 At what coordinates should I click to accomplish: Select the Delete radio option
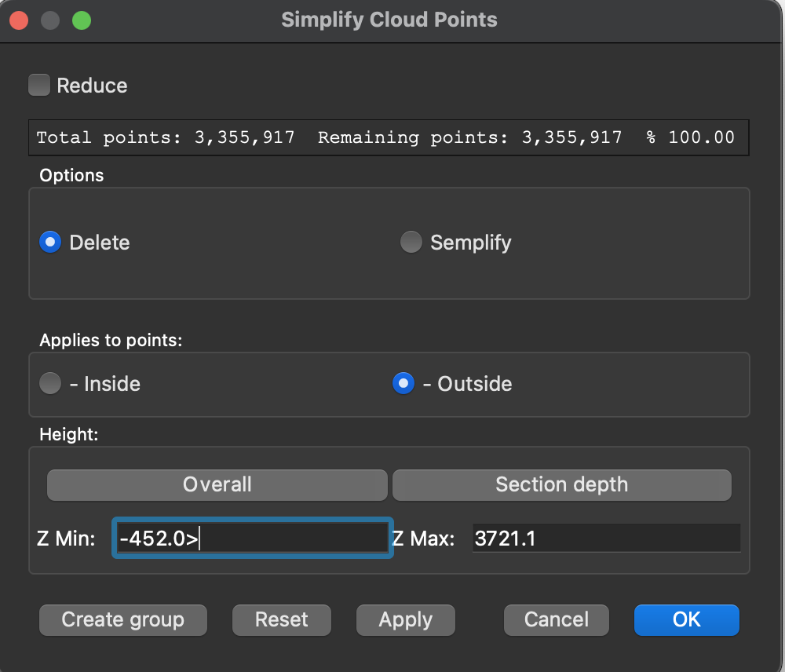(50, 243)
